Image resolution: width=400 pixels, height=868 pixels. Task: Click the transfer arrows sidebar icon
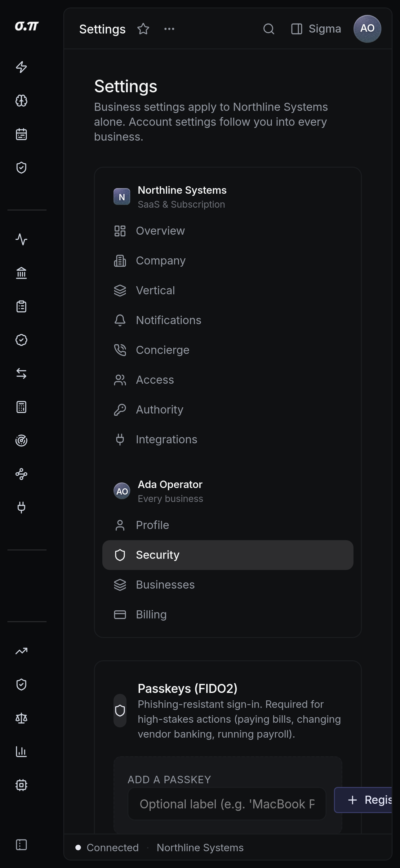click(21, 373)
